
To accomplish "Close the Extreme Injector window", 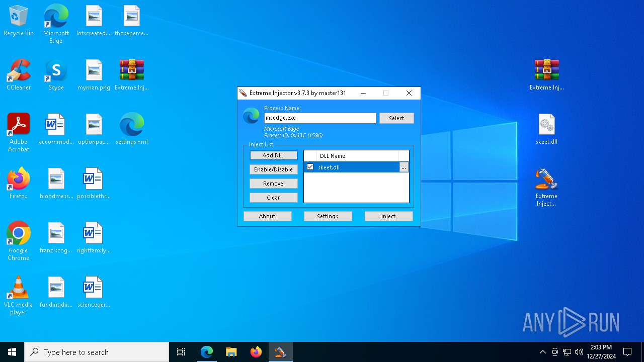I will pyautogui.click(x=409, y=93).
